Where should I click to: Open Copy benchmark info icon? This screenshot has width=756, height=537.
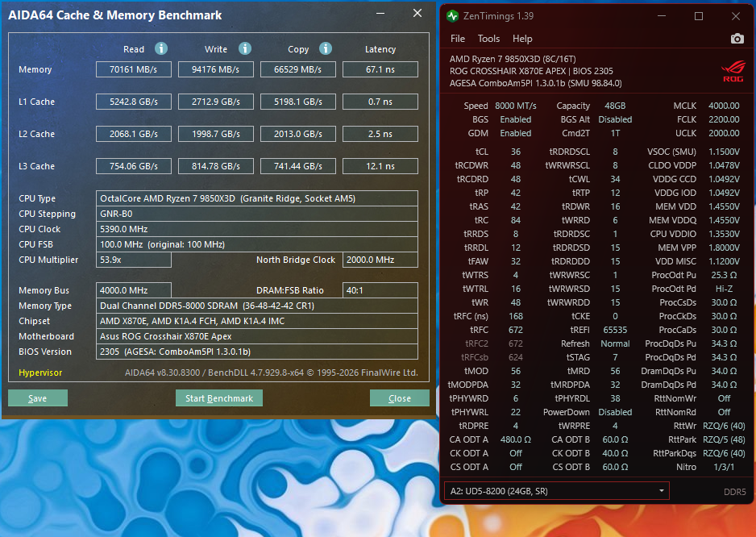click(x=326, y=48)
